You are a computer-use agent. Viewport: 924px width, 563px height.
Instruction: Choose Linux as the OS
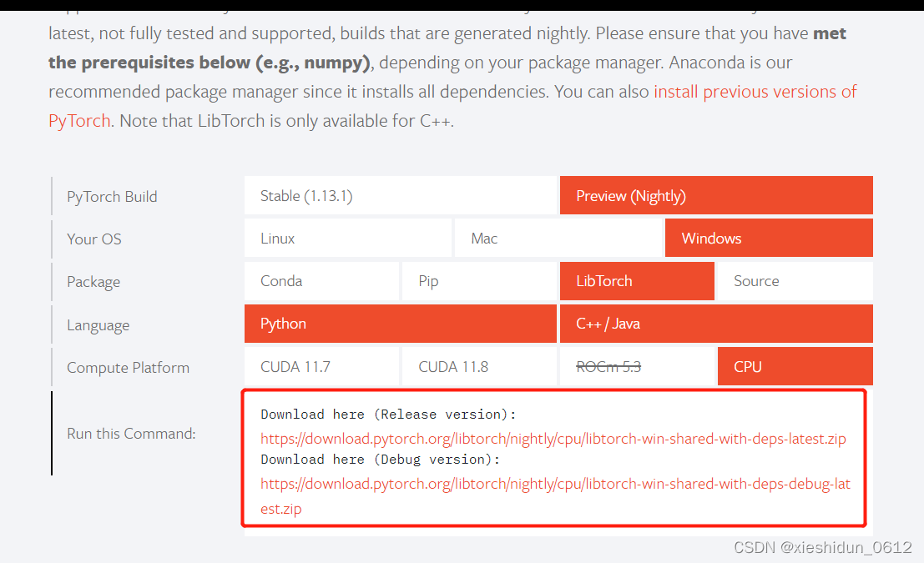pos(347,238)
